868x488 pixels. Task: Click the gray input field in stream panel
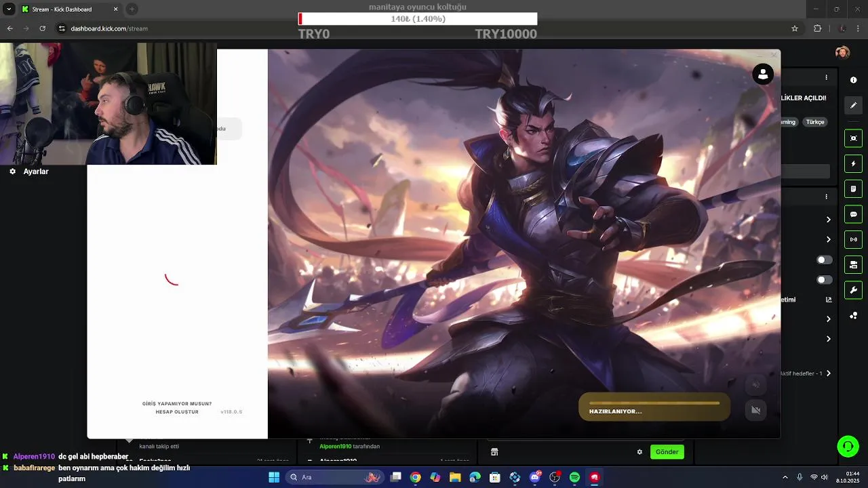pos(806,171)
